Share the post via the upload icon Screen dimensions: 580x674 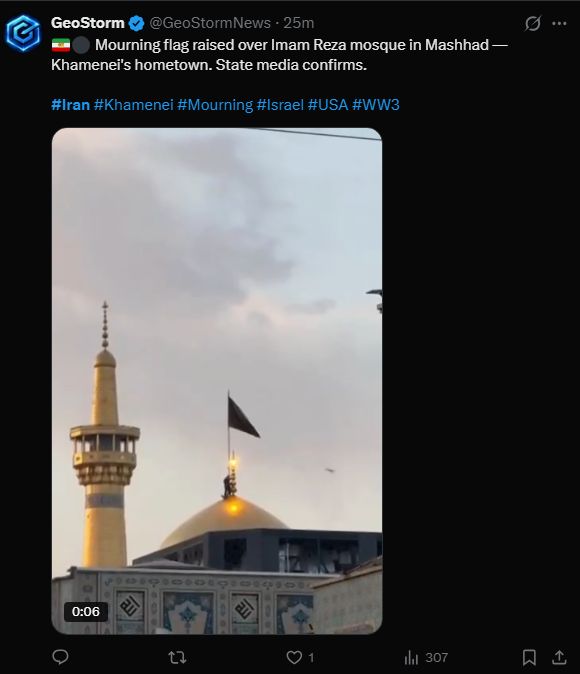[559, 657]
